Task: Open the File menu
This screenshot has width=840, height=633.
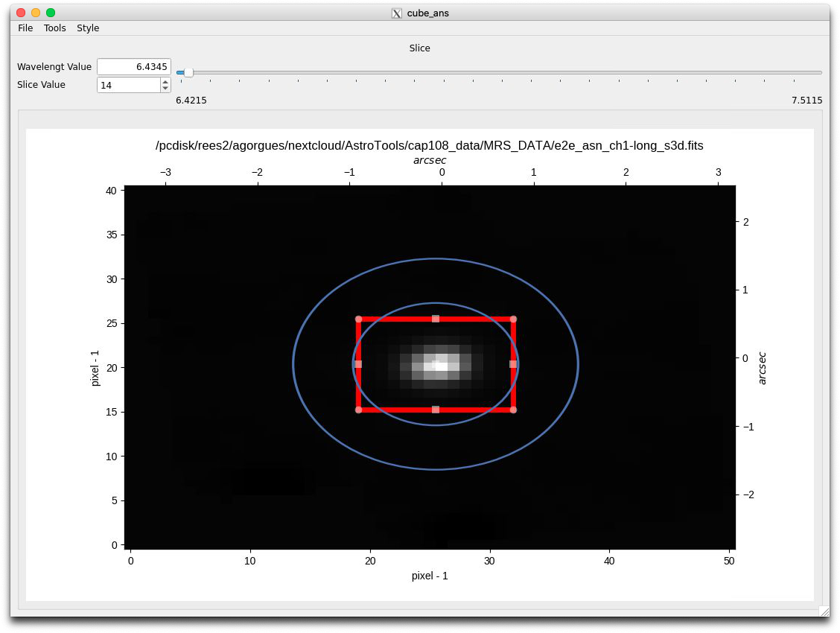Action: coord(25,28)
